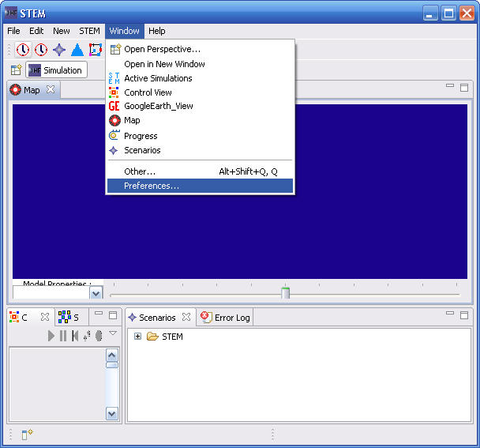Screen dimensions: 480x448
Task: Choose GoogleEarth_View in the Window menu
Action: tap(158, 106)
